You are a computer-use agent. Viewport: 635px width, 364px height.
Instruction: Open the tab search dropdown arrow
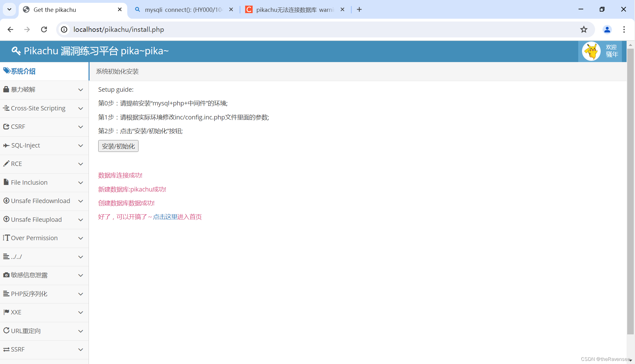[9, 9]
